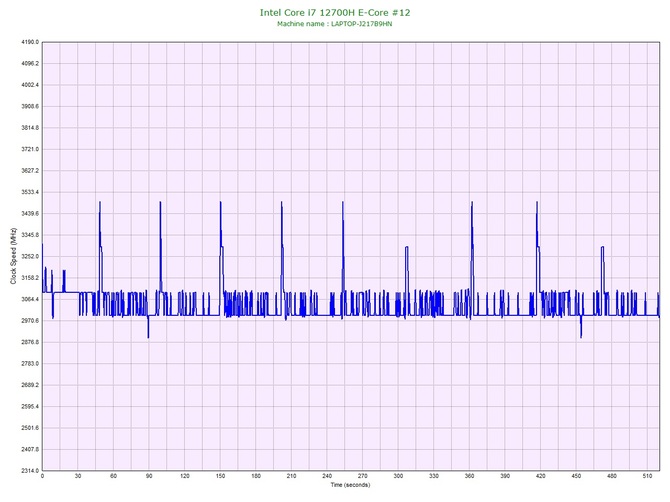Click the 2783.0 y-axis value
The width and height of the screenshot is (670, 502).
(30, 364)
